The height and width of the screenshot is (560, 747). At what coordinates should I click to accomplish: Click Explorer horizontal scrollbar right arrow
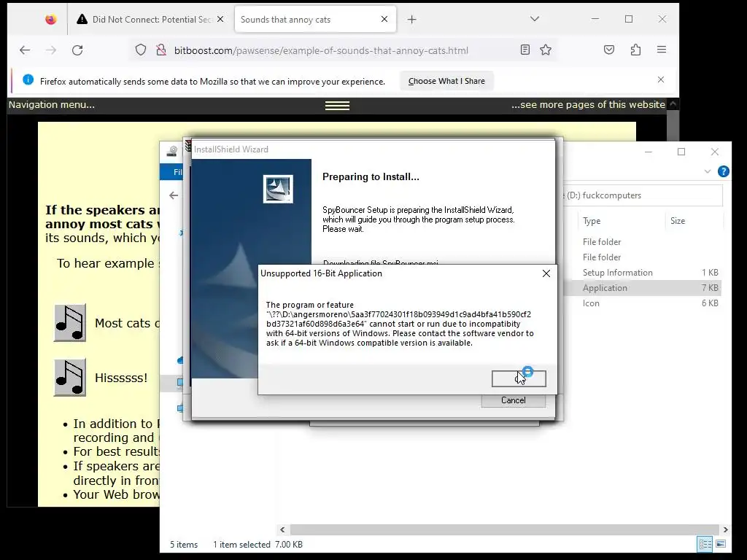pos(725,529)
